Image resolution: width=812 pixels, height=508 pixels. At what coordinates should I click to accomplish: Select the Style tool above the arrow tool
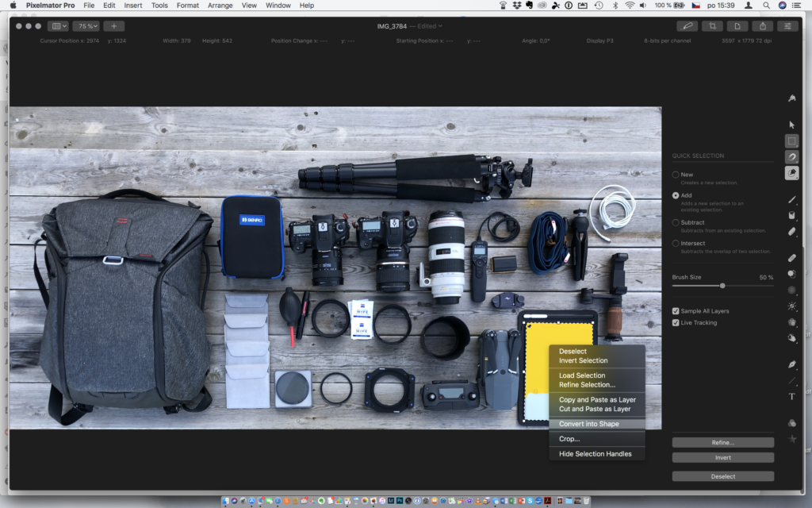pyautogui.click(x=791, y=98)
